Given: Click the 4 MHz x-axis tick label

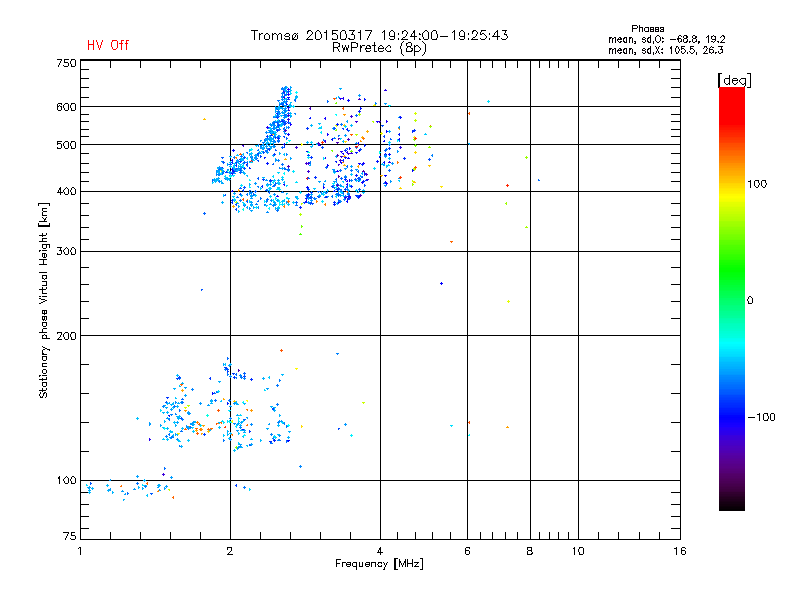Looking at the screenshot, I should pos(380,551).
